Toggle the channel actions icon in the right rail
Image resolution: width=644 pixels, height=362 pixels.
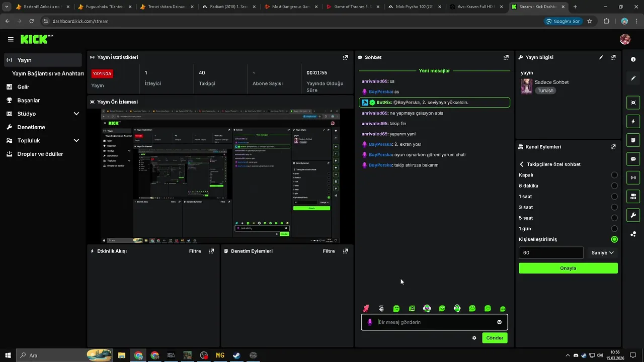tap(633, 196)
